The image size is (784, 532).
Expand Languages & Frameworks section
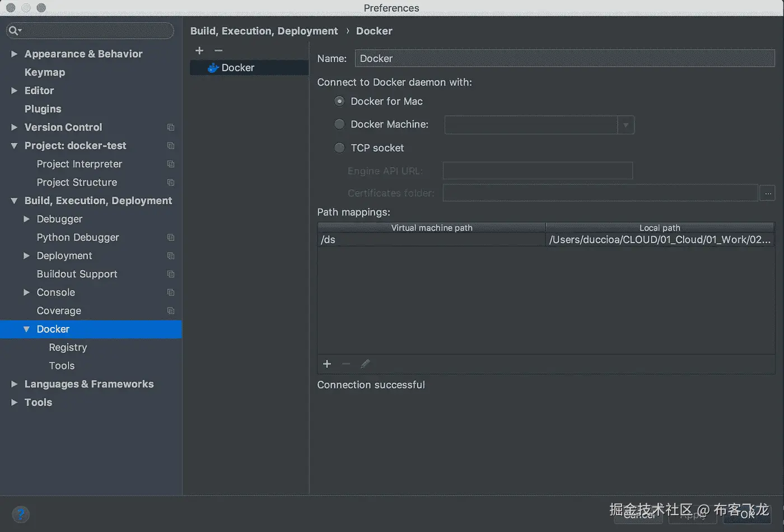pos(15,384)
